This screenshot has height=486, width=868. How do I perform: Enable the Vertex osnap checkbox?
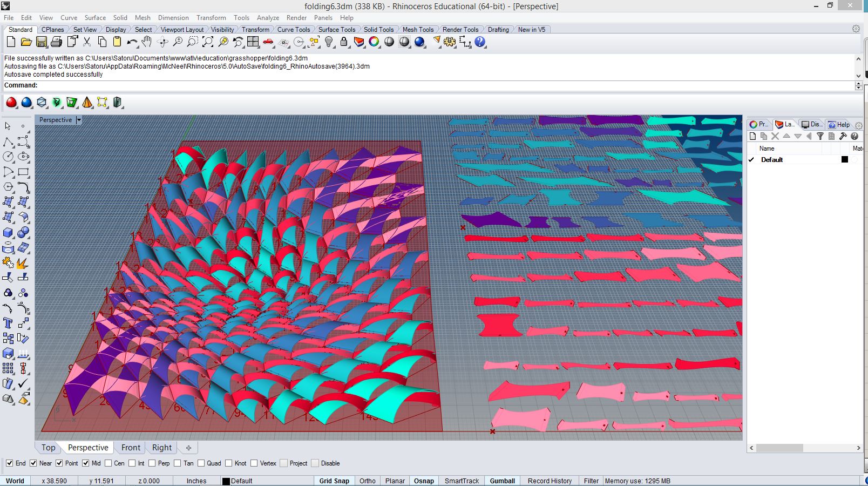point(254,463)
